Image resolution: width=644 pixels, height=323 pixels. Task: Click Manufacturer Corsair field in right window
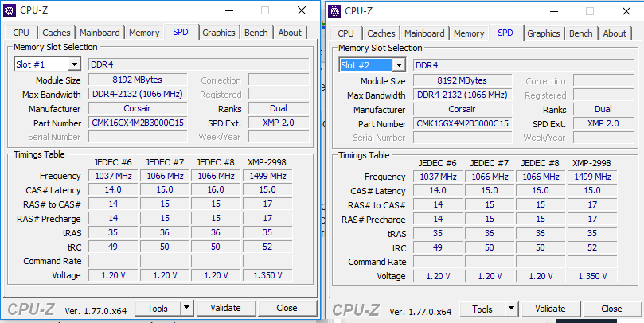click(463, 109)
